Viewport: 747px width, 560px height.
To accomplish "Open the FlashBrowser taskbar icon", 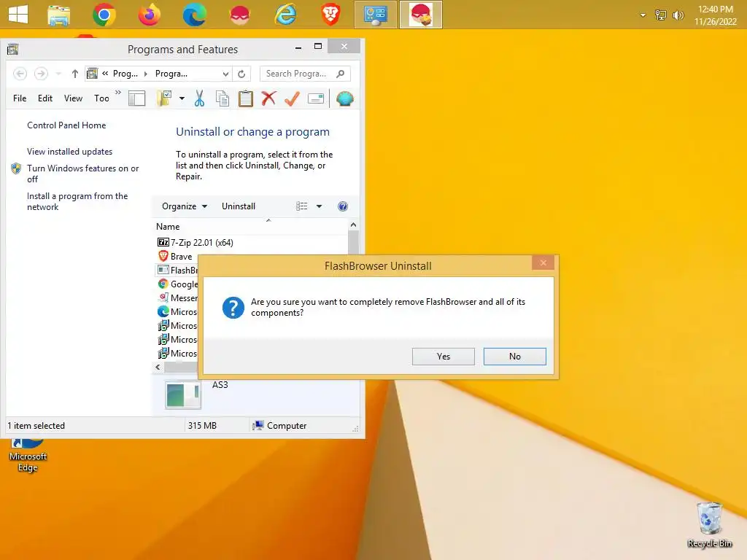I will (239, 15).
